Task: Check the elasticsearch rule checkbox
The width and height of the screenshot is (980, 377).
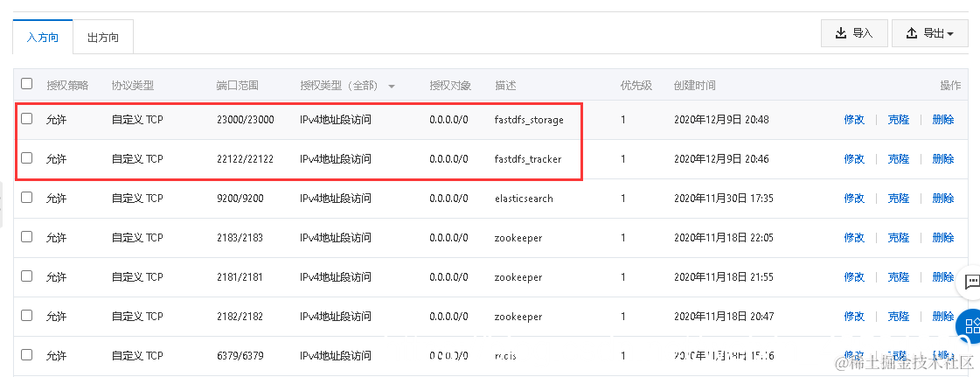Action: pyautogui.click(x=27, y=198)
